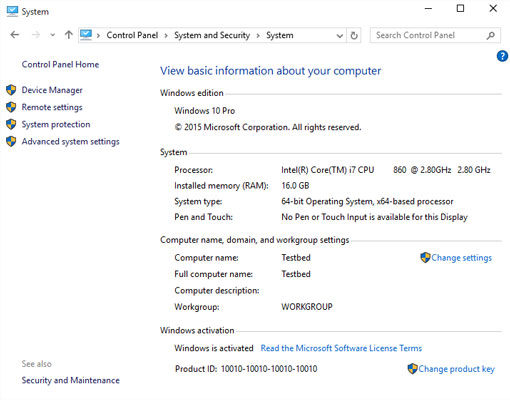Viewport: 510px width, 400px height.
Task: Click the shield icon beside Change settings
Action: (x=425, y=257)
